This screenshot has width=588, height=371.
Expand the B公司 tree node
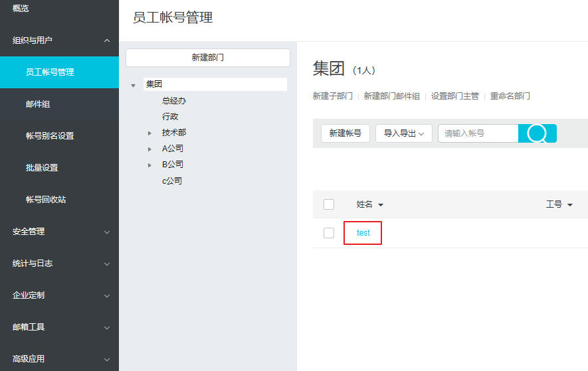[150, 165]
